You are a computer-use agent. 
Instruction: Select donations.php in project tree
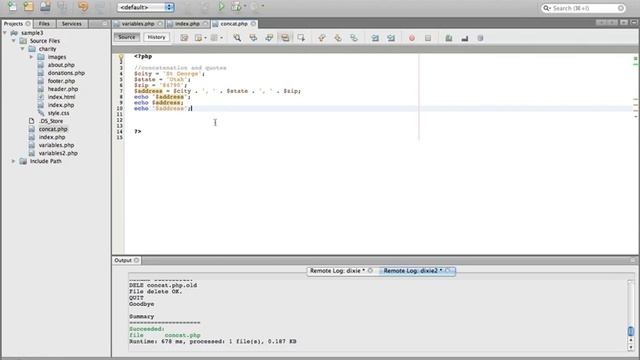[x=66, y=73]
